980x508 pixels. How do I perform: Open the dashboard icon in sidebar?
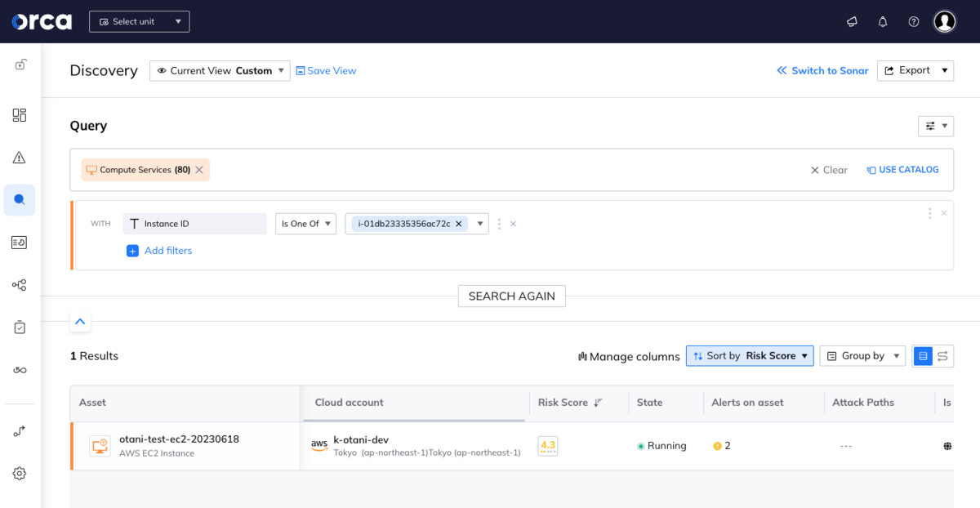pos(20,115)
